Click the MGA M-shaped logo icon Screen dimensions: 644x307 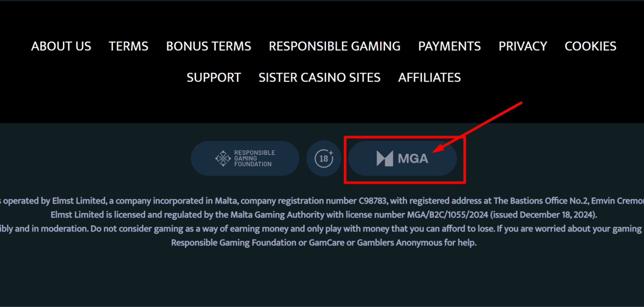tap(385, 158)
